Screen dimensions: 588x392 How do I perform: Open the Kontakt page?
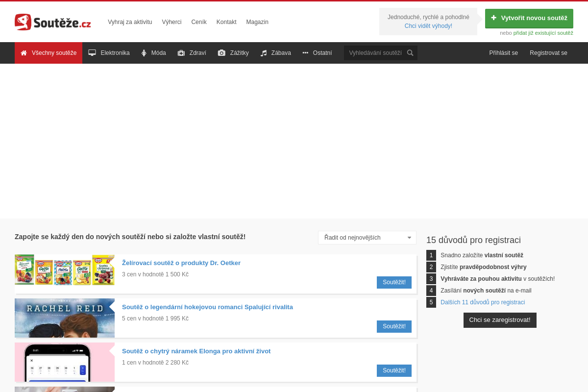pyautogui.click(x=226, y=22)
